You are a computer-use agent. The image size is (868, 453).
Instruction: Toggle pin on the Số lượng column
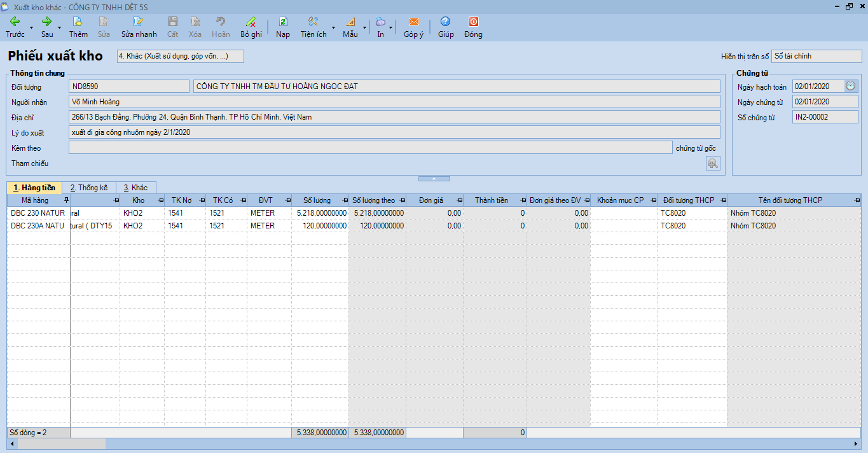click(345, 200)
